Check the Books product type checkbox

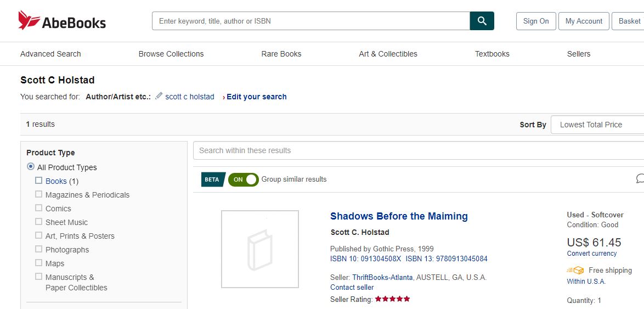39,181
